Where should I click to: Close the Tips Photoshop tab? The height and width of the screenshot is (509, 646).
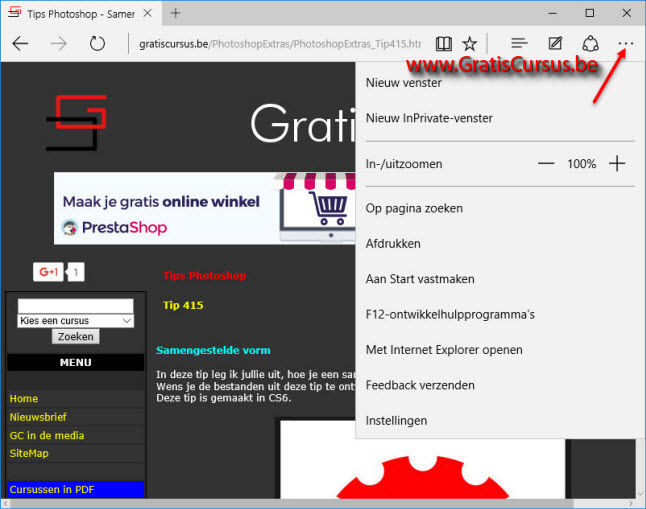coord(147,13)
